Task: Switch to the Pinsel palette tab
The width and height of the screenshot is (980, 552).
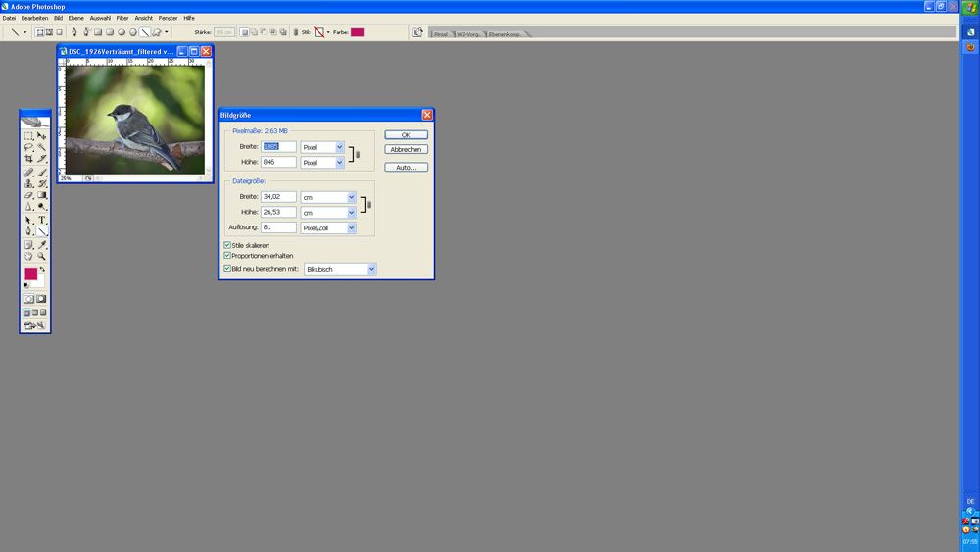Action: pos(441,34)
